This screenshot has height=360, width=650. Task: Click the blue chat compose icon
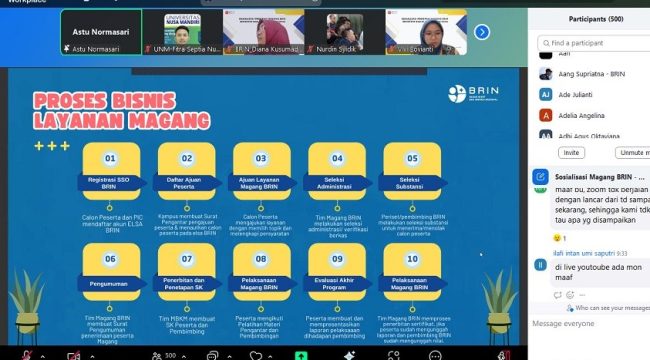(541, 177)
